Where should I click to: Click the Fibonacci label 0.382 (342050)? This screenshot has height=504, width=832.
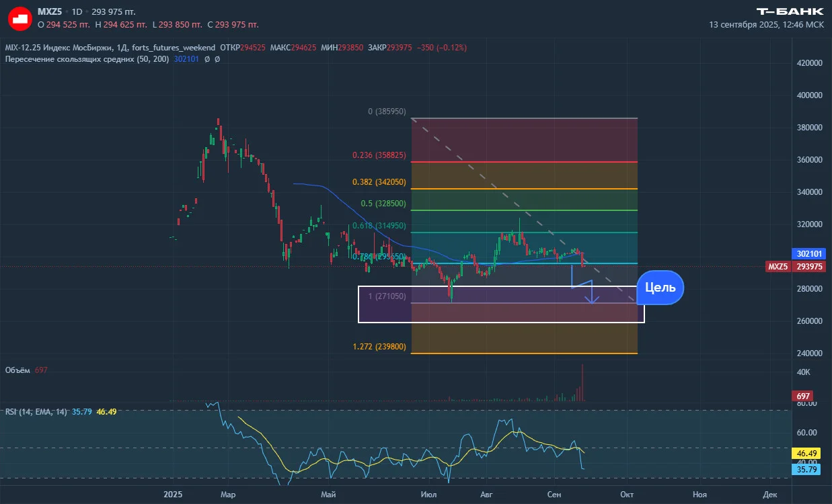[379, 183]
